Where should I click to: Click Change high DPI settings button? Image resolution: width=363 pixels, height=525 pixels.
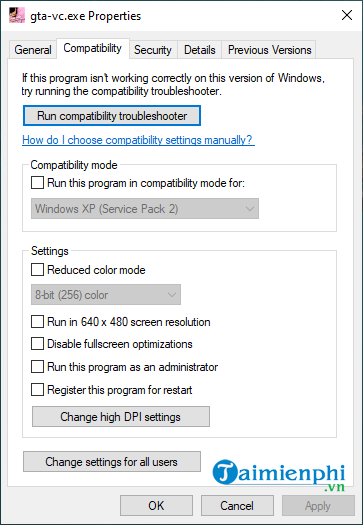click(121, 417)
